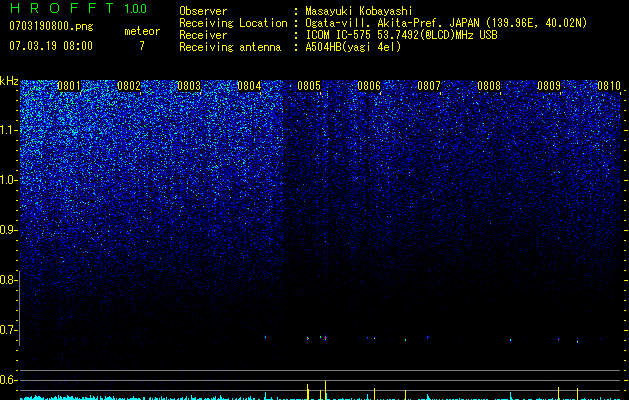
Task: Click the 0810 time marker
Action: coord(609,86)
